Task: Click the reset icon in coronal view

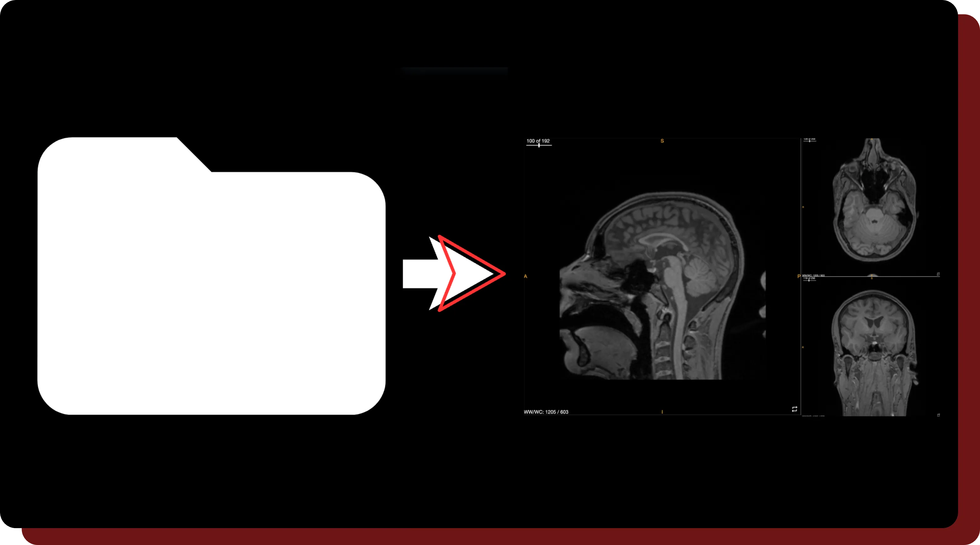Action: click(938, 415)
